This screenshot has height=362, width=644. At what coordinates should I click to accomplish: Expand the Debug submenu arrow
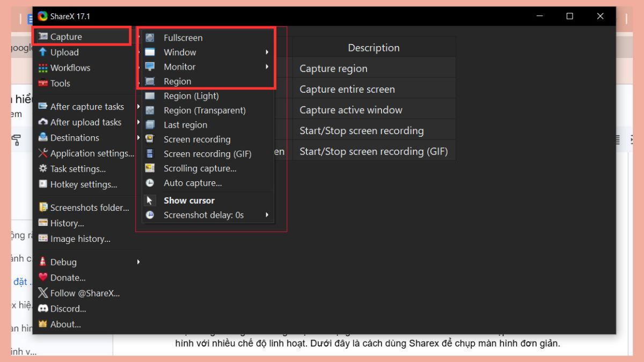pos(138,262)
